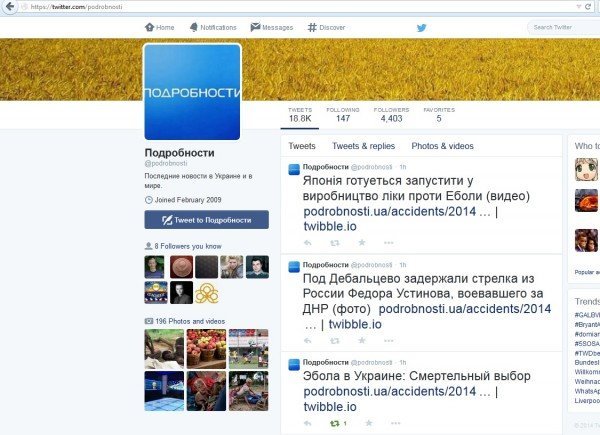The width and height of the screenshot is (600, 435).
Task: Focus the Search Twitter field
Action: pos(563,28)
